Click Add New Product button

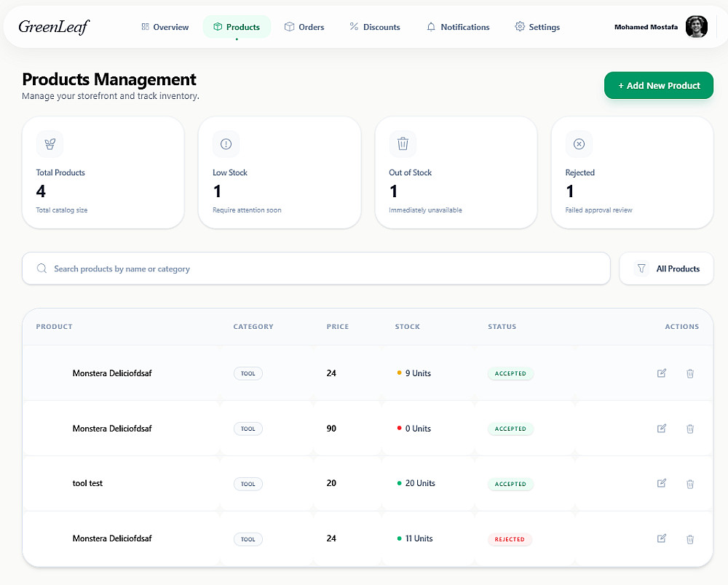(x=658, y=85)
